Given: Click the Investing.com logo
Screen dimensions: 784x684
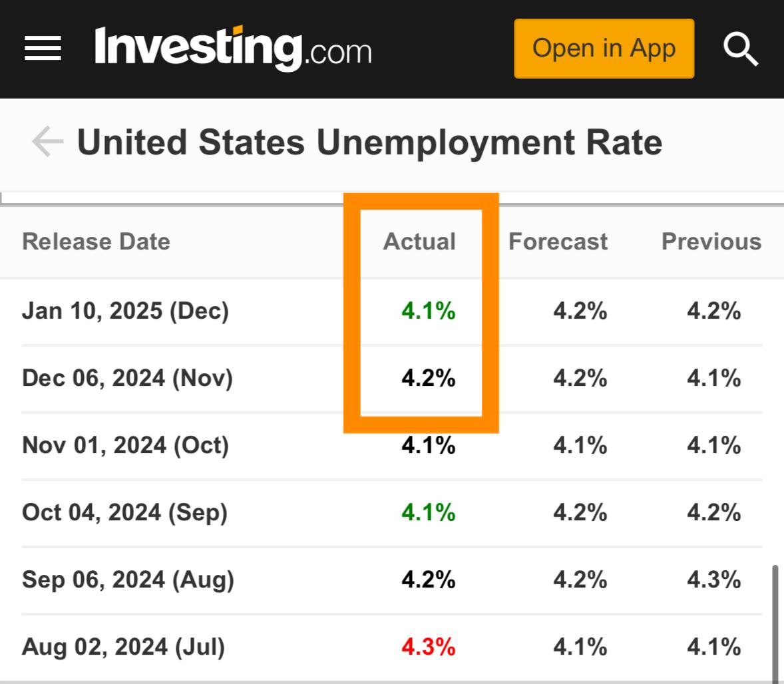Looking at the screenshot, I should tap(233, 48).
